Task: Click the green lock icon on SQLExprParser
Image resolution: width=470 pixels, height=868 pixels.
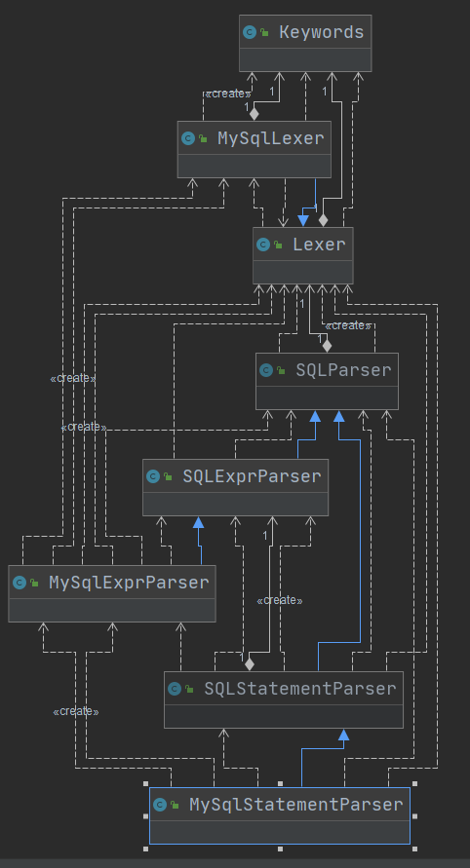Action: [x=169, y=477]
